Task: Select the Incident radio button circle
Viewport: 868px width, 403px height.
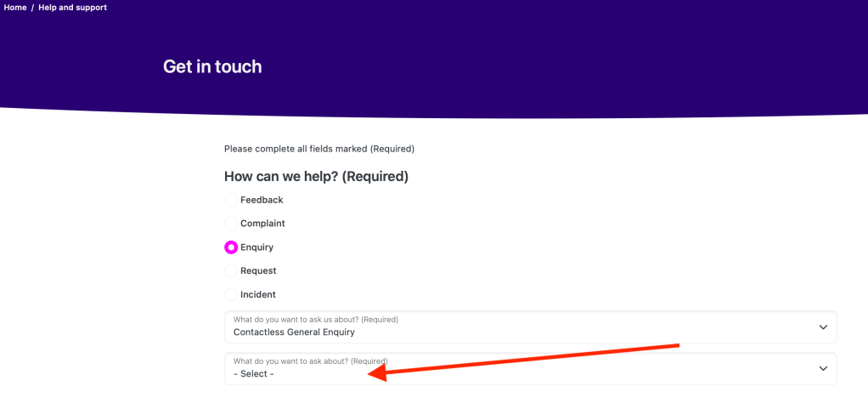Action: coord(231,294)
